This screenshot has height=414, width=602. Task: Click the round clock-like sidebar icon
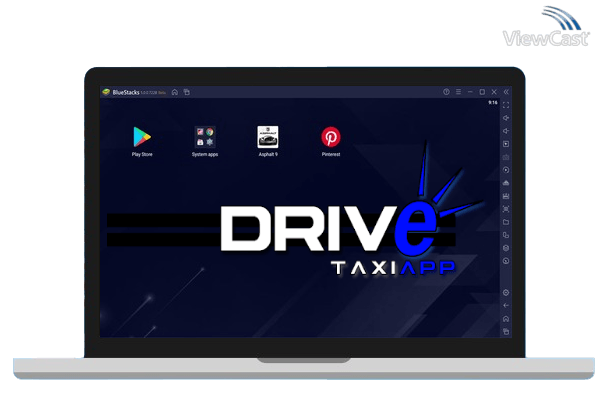point(506,261)
